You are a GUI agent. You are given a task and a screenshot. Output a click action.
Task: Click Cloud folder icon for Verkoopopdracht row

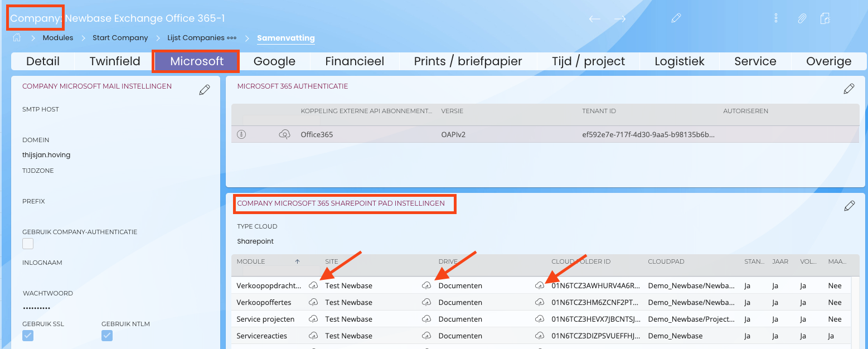(540, 285)
